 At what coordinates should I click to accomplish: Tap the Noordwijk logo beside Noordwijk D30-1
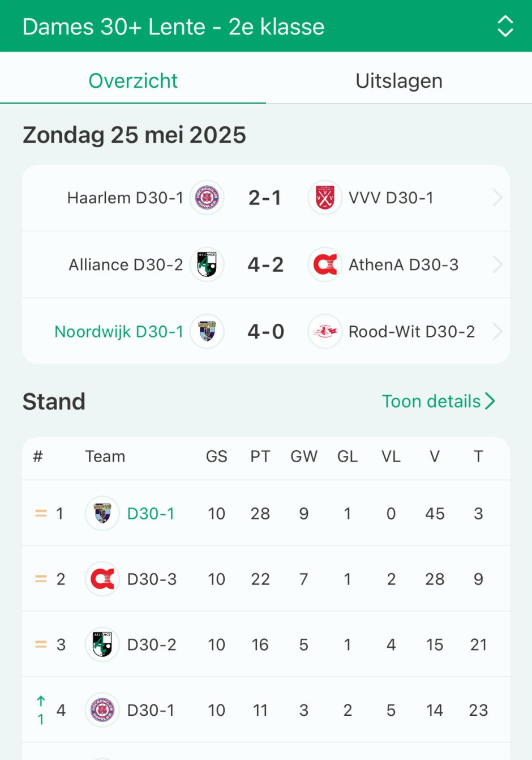click(x=207, y=331)
